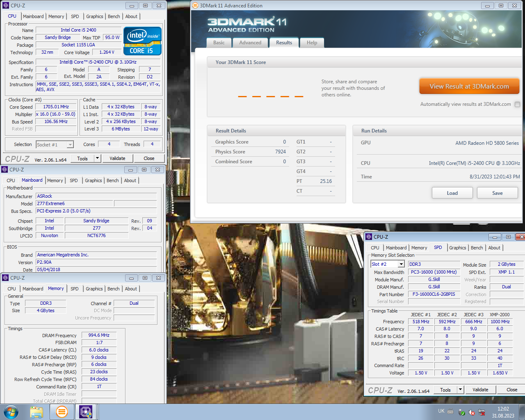
Task: Open the disconnected network tray icon
Action: click(482, 412)
